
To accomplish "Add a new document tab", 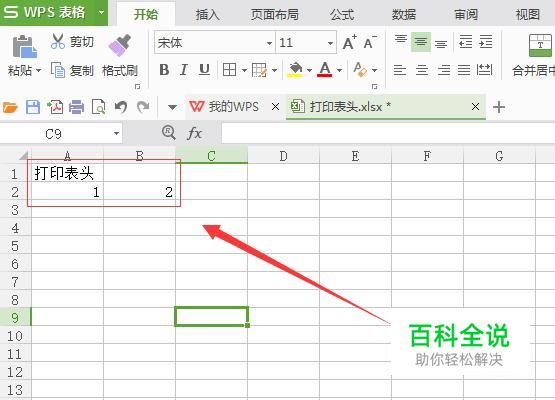I will 499,107.
